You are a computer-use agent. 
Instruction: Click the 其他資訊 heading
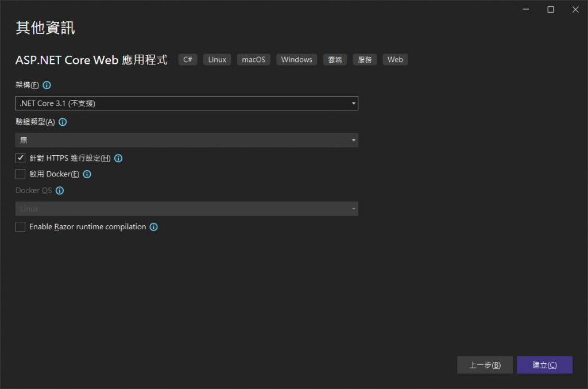pos(45,28)
